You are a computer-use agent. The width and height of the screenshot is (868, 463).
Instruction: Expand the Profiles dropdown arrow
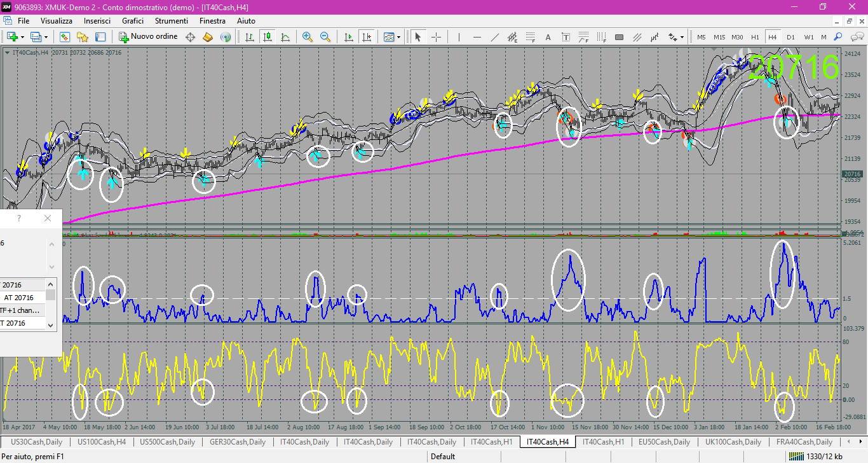[x=46, y=37]
